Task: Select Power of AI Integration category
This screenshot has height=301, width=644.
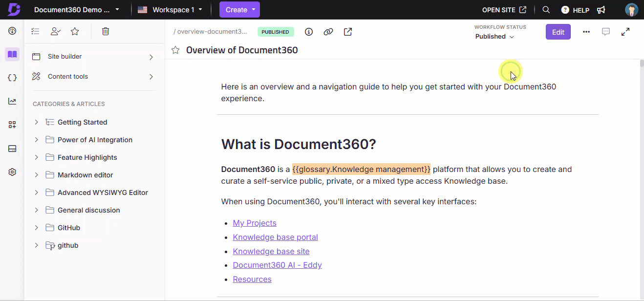Action: click(95, 140)
